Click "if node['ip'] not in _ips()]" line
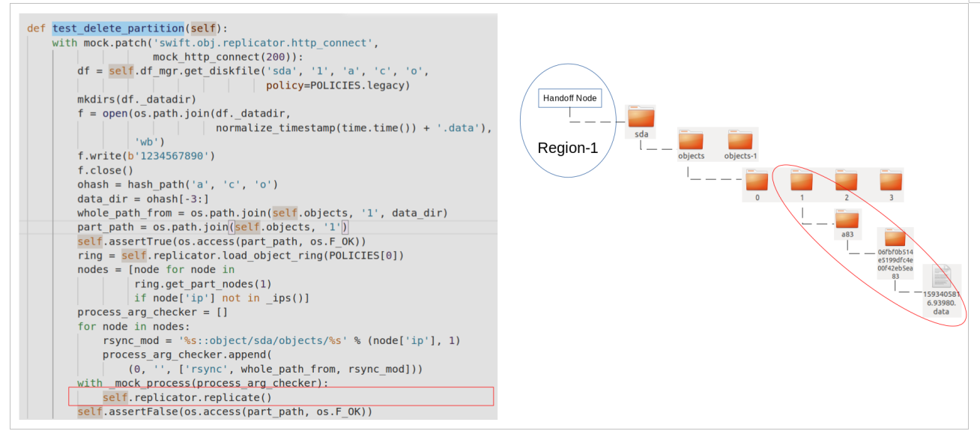 click(x=222, y=298)
